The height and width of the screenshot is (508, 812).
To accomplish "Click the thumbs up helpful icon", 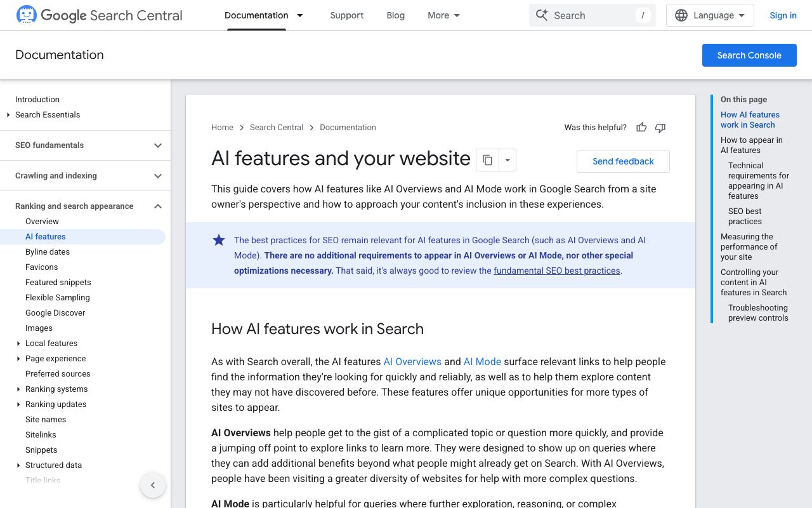I will tap(641, 128).
